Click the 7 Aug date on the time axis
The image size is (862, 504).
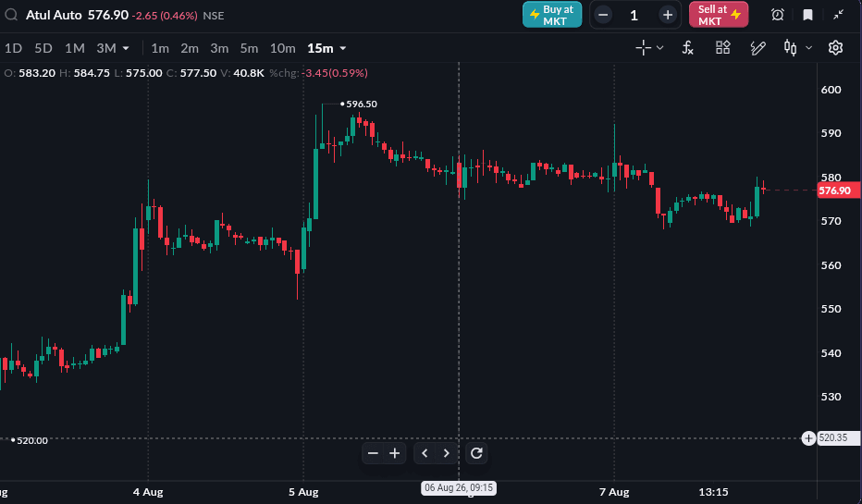coord(614,492)
